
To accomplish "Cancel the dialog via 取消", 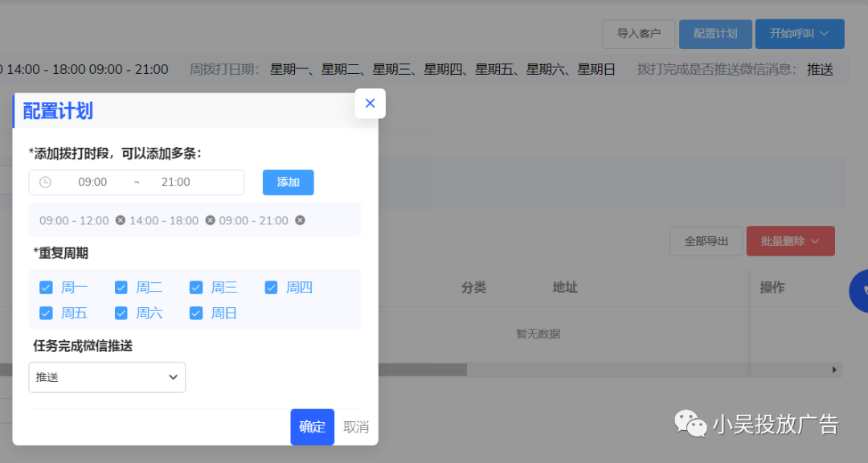I will (356, 427).
